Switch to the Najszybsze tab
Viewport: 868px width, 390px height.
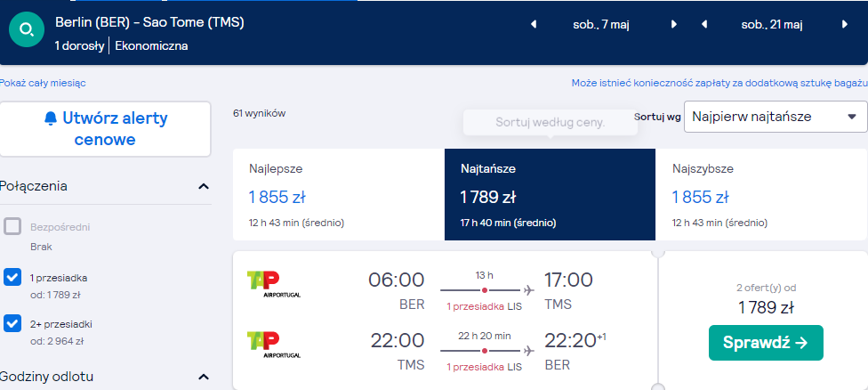[761, 194]
